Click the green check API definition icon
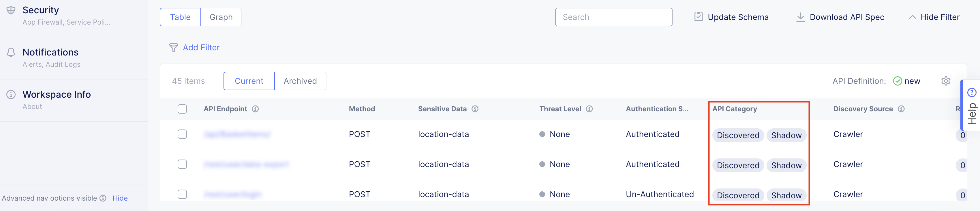 [x=898, y=81]
